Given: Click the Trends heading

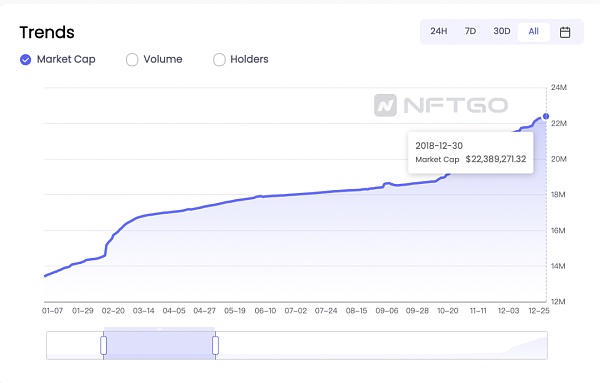Looking at the screenshot, I should (x=47, y=33).
